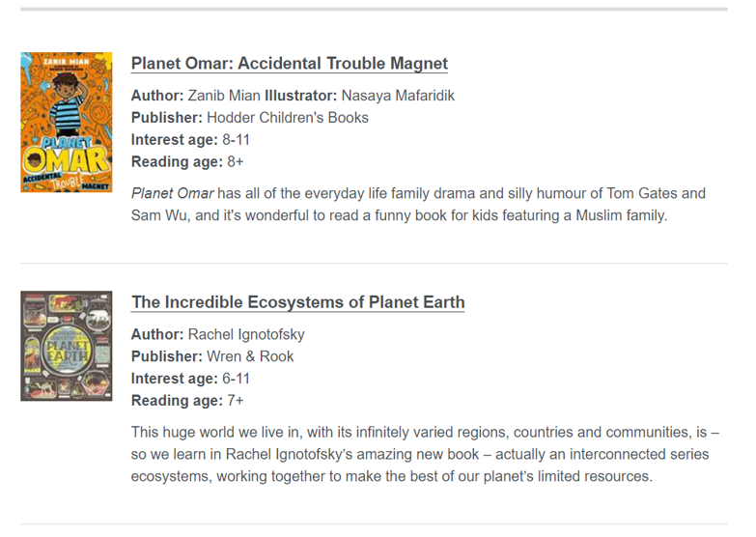Viewport: 756px width, 537px height.
Task: Click the dark Planet Earth book cover
Action: [x=67, y=346]
